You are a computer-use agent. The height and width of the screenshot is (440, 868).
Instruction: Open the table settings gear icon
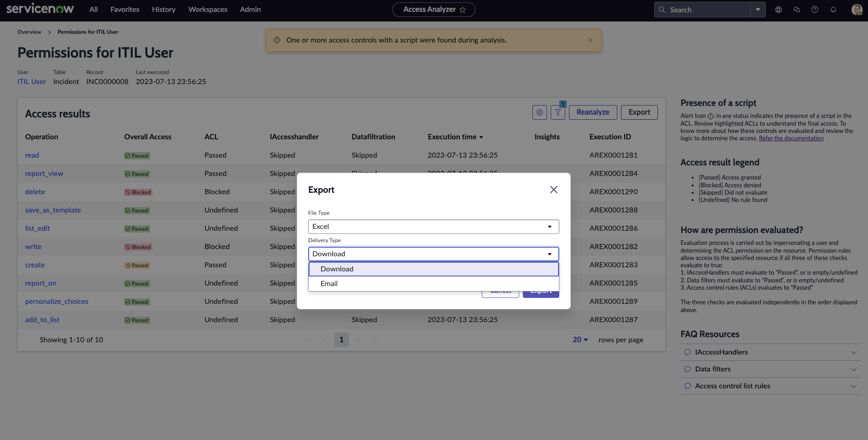(540, 112)
